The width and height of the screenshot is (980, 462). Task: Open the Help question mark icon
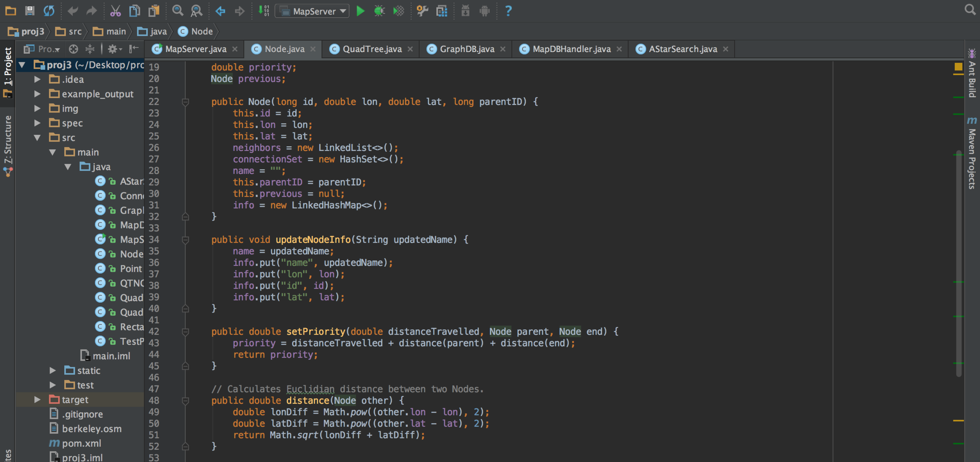point(508,11)
